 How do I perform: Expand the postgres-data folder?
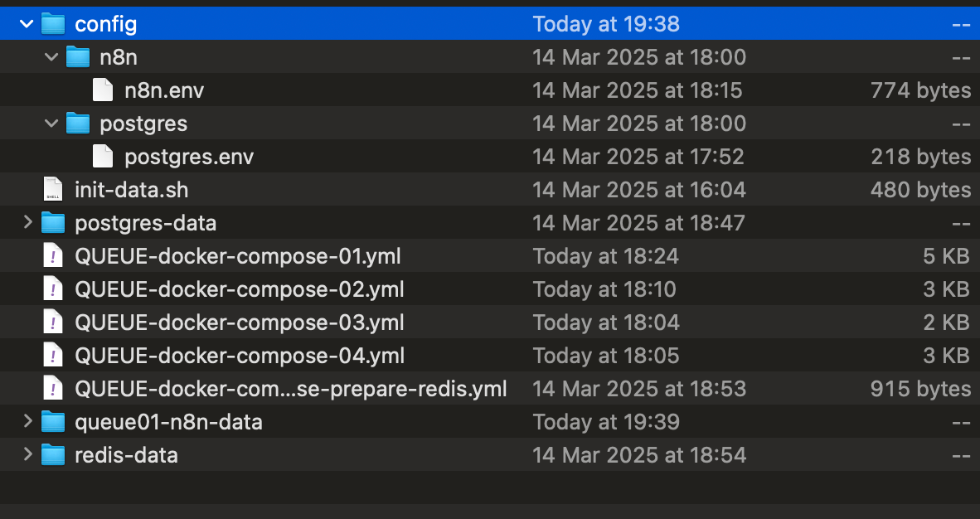(27, 223)
